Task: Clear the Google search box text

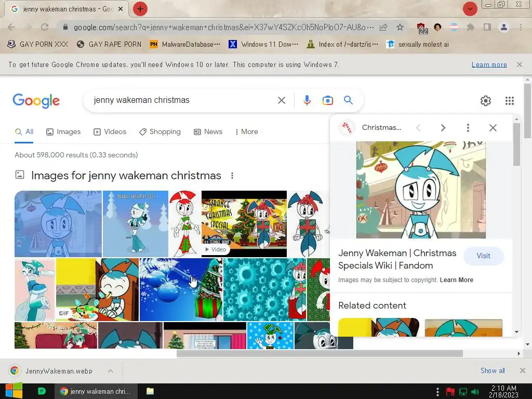Action: coord(281,100)
